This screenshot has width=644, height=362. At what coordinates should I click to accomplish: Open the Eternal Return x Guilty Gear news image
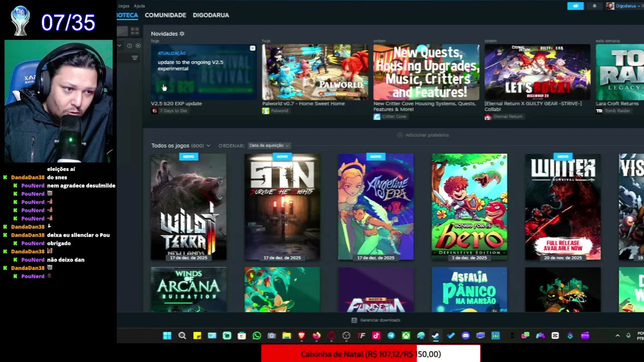[x=537, y=72]
